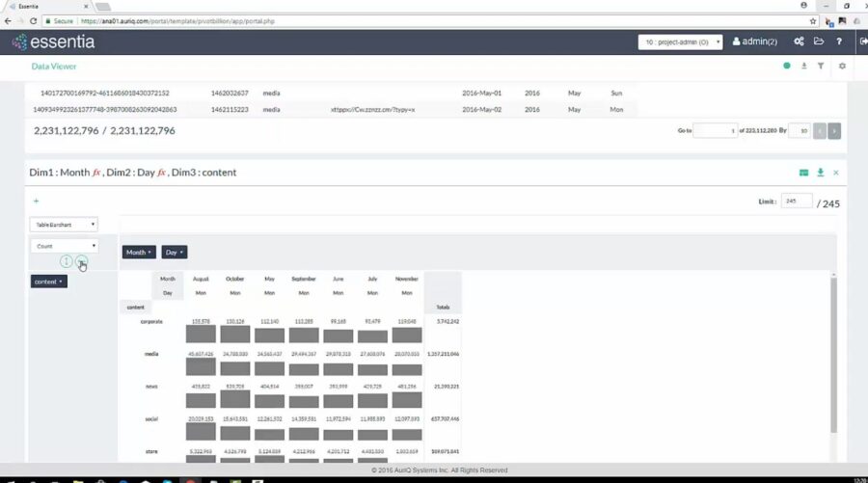Select the media row label in pivot table
The width and height of the screenshot is (868, 483).
pos(151,354)
